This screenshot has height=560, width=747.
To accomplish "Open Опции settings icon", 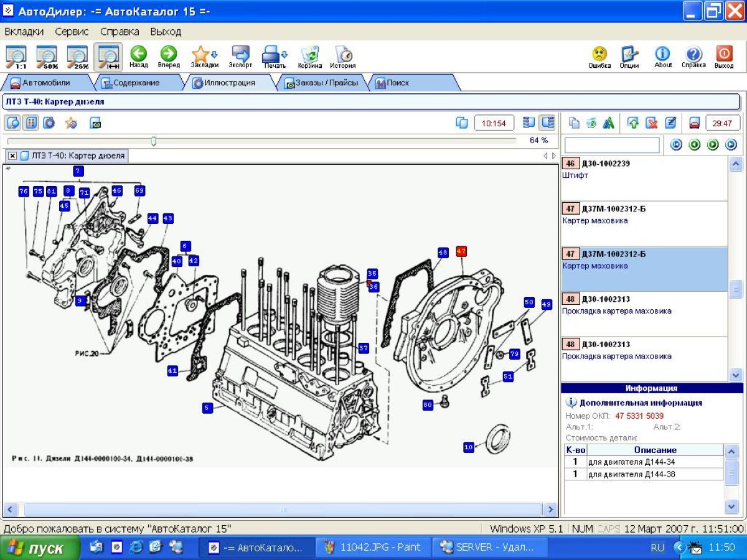I will pyautogui.click(x=629, y=55).
